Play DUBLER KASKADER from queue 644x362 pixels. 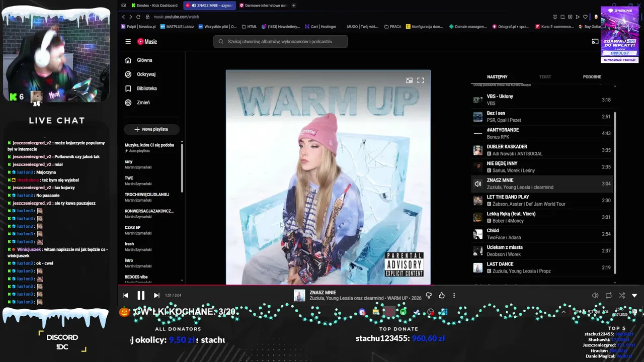coord(542,150)
